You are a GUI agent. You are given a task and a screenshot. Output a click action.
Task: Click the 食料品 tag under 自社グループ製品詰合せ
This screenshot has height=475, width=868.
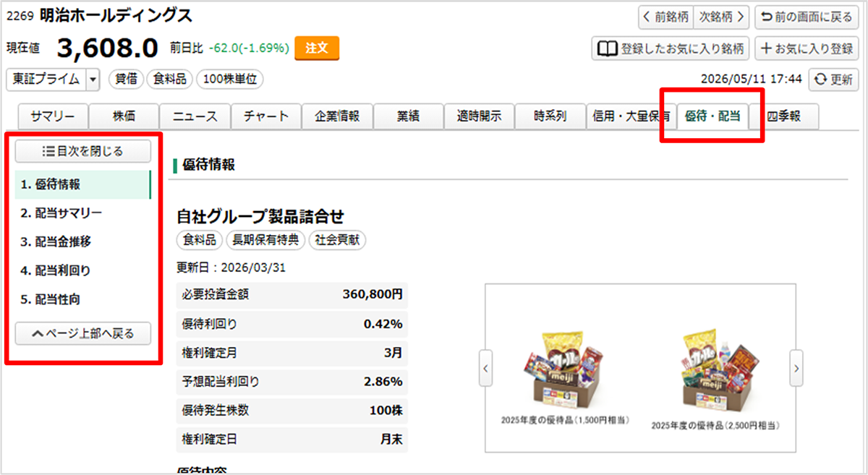coord(200,240)
